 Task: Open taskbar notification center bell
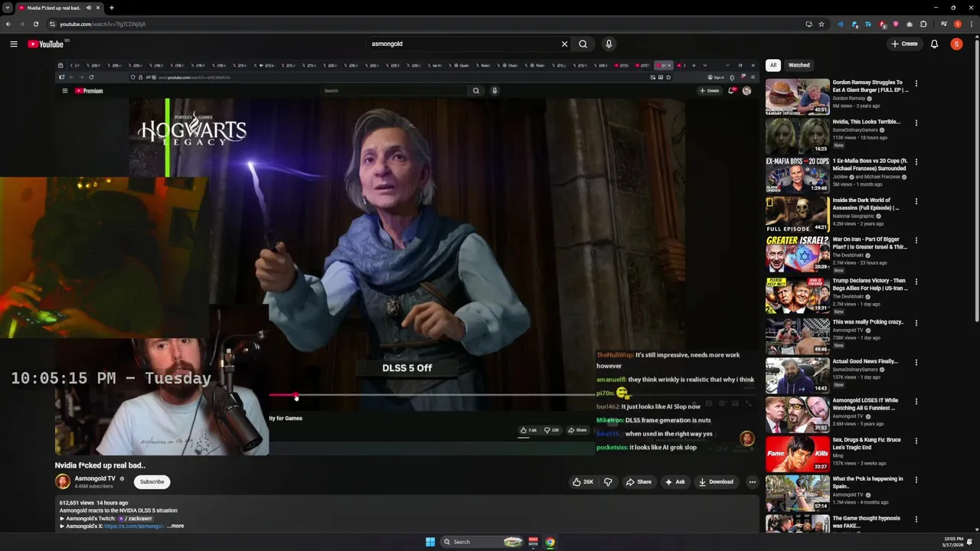tap(970, 542)
